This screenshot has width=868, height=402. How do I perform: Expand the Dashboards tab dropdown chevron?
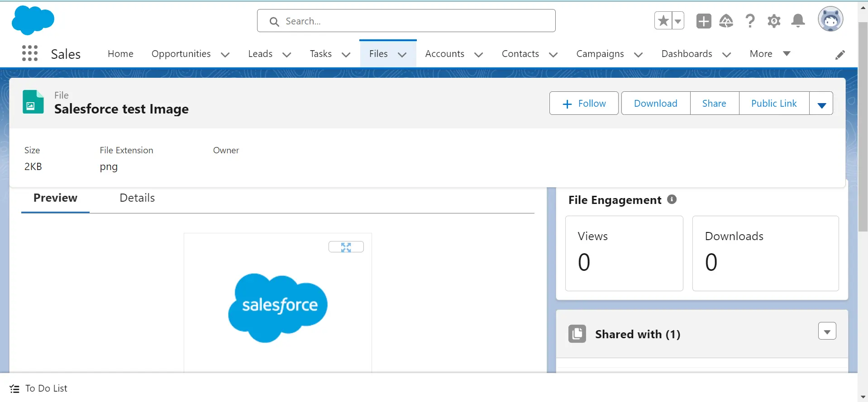726,55
